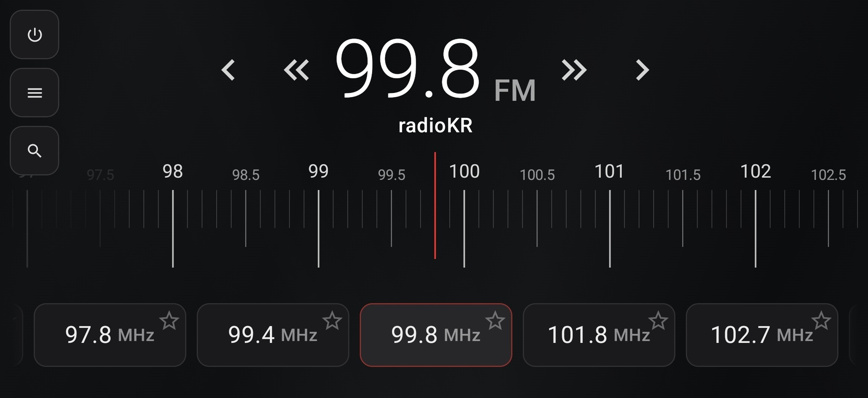Image resolution: width=868 pixels, height=398 pixels.
Task: Click the large 99.8 frequency readout
Action: (407, 69)
